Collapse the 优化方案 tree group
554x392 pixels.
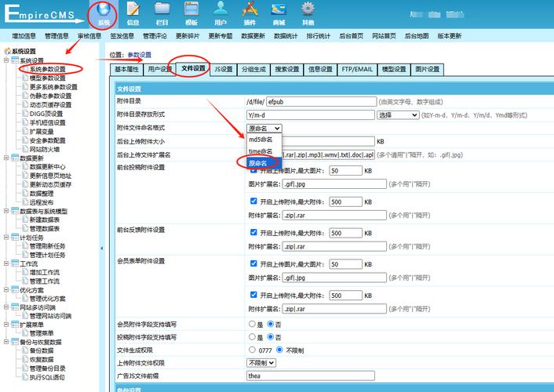tap(6, 290)
